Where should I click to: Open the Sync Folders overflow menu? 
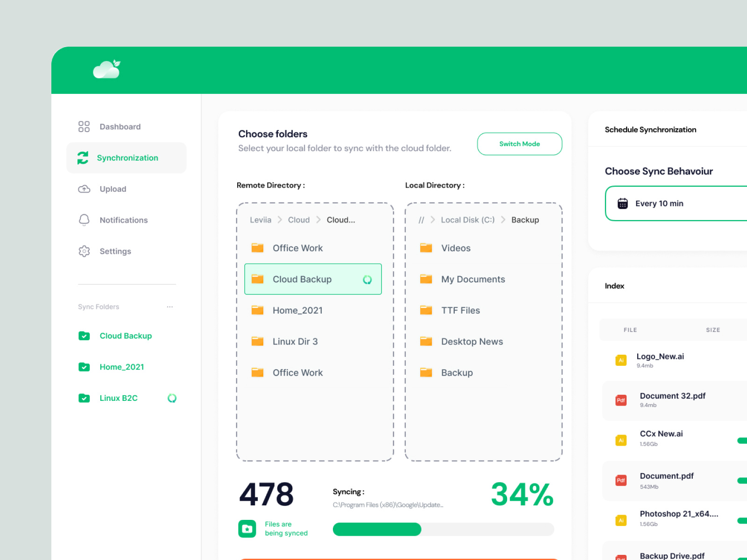coord(170,307)
